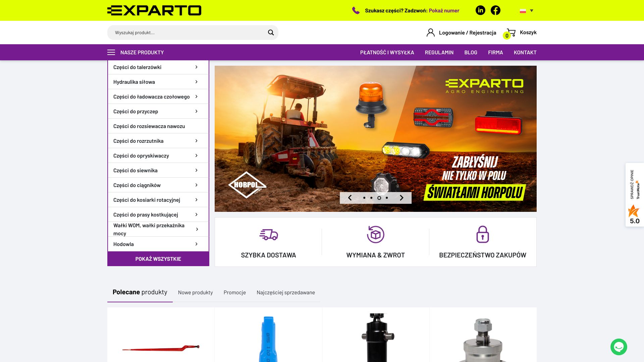Expand Części do ładowacza czołowego chevron
644x362 pixels.
[x=197, y=97]
